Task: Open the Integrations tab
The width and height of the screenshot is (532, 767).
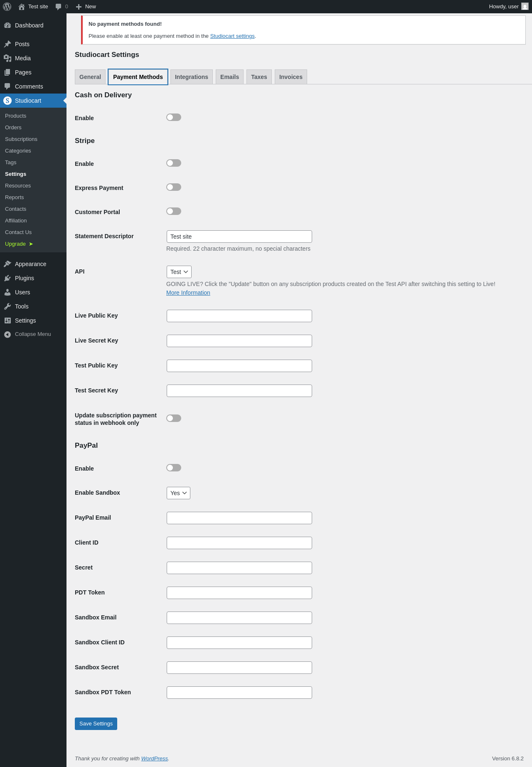Action: [x=192, y=77]
